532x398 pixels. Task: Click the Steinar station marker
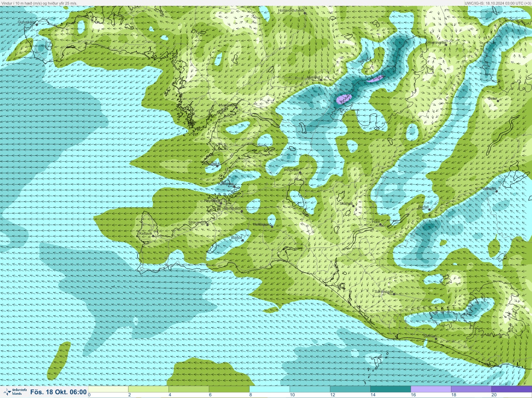tap(436, 339)
